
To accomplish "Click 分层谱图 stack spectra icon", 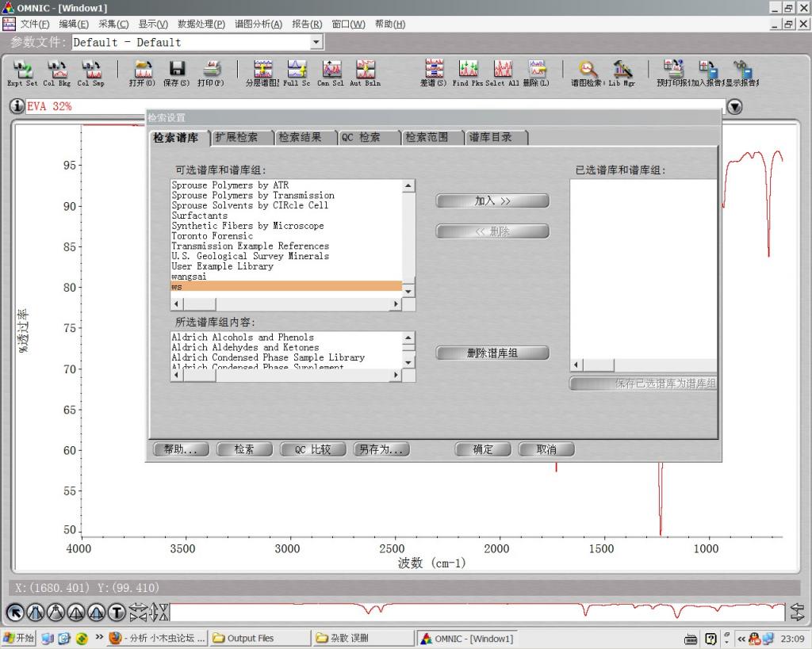I will (262, 72).
